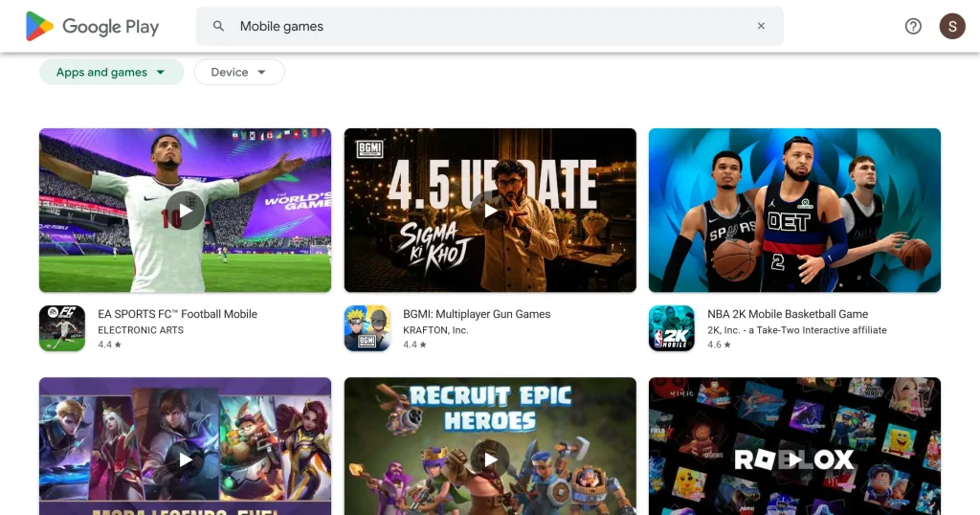Screen dimensions: 980x515
Task: Open EA SPORTS FC Football Mobile title
Action: click(177, 314)
